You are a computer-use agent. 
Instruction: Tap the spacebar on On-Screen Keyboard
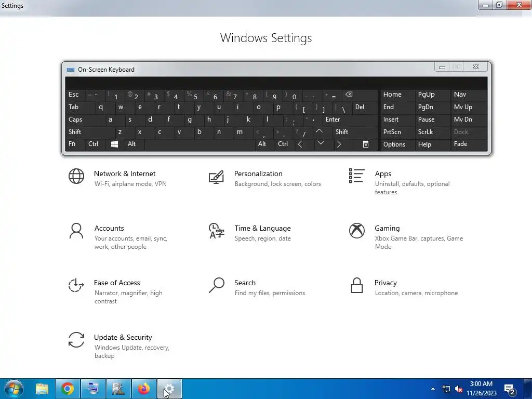pos(199,144)
